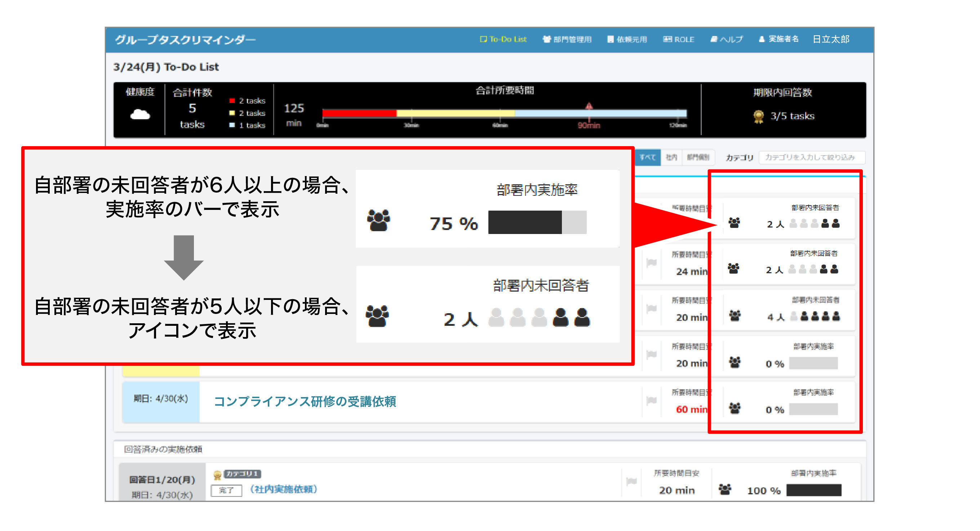Click flag icon on compliance training row
This screenshot has width=980, height=531.
tap(652, 400)
